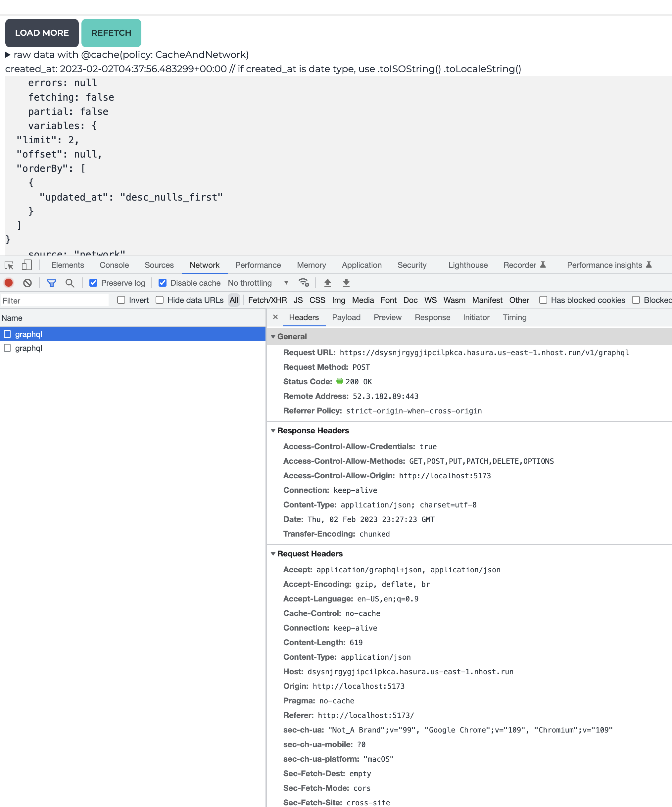
Task: Open the network request filter icon
Action: 52,283
